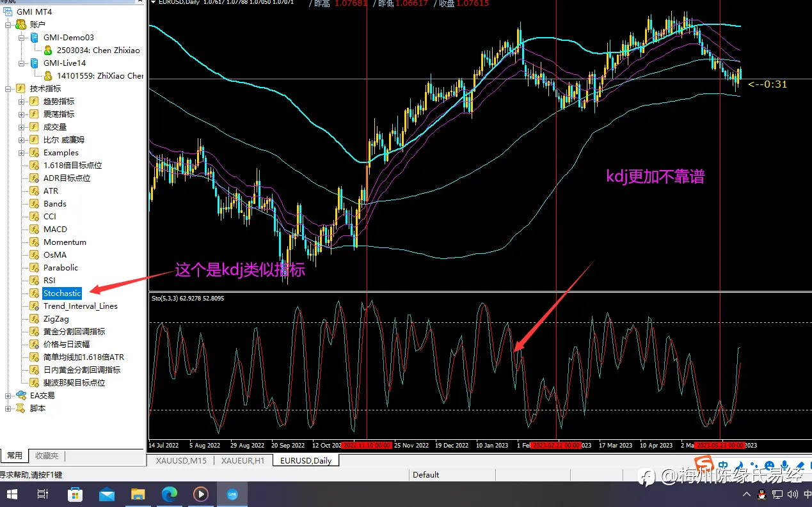Open the media player from the taskbar
This screenshot has width=812, height=507.
pos(201,494)
